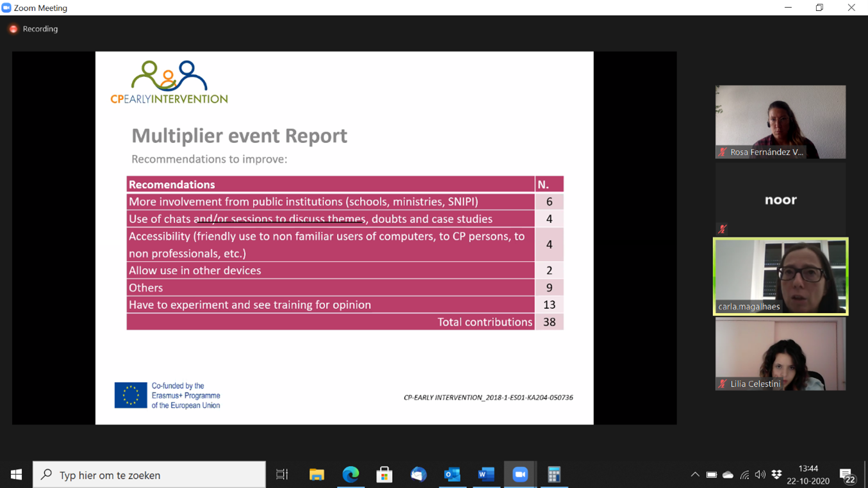Open the Windows Start menu
This screenshot has width=868, height=488.
(16, 475)
